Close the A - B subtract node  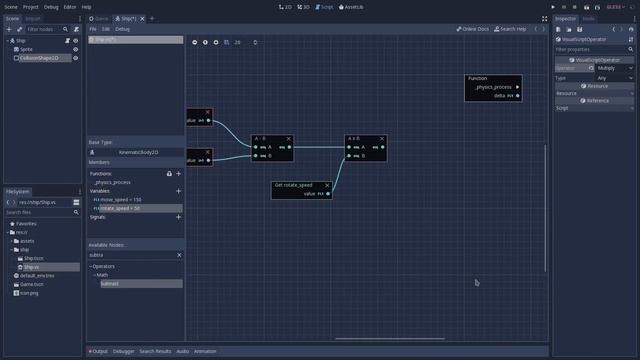(289, 139)
